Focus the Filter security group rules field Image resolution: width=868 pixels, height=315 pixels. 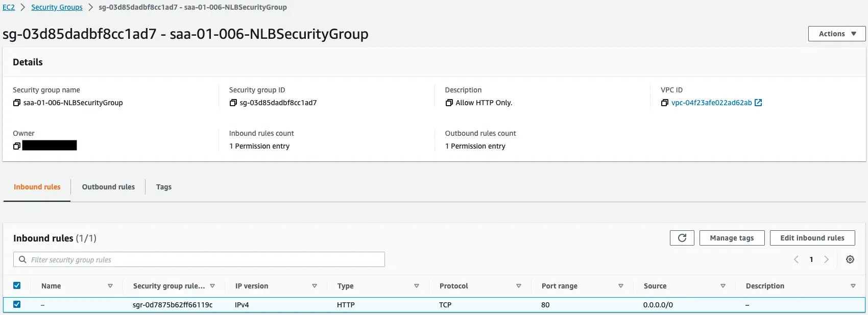(x=199, y=259)
